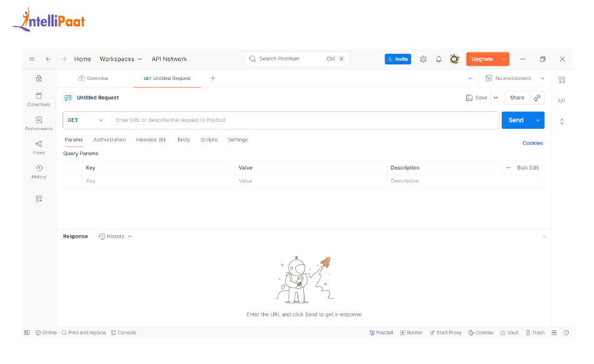
Task: Open the Save options dropdown arrow
Action: [x=495, y=98]
